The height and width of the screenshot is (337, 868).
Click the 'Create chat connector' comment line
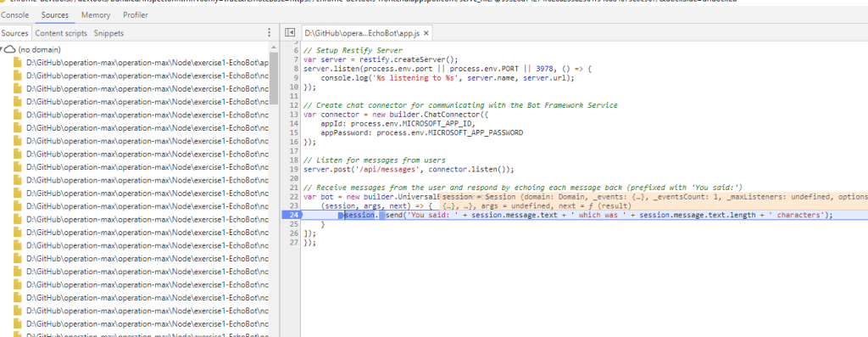(x=460, y=105)
